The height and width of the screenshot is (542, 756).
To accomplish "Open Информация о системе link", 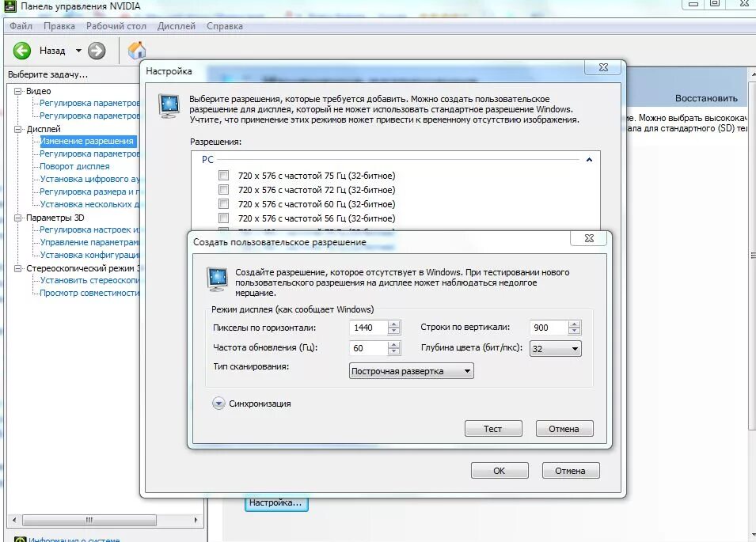I will (x=74, y=540).
